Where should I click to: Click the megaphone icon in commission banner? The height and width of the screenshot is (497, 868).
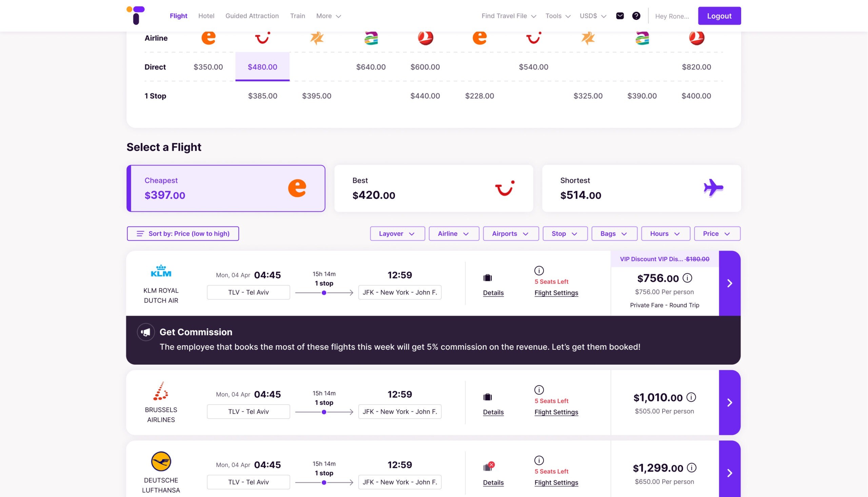[146, 332]
